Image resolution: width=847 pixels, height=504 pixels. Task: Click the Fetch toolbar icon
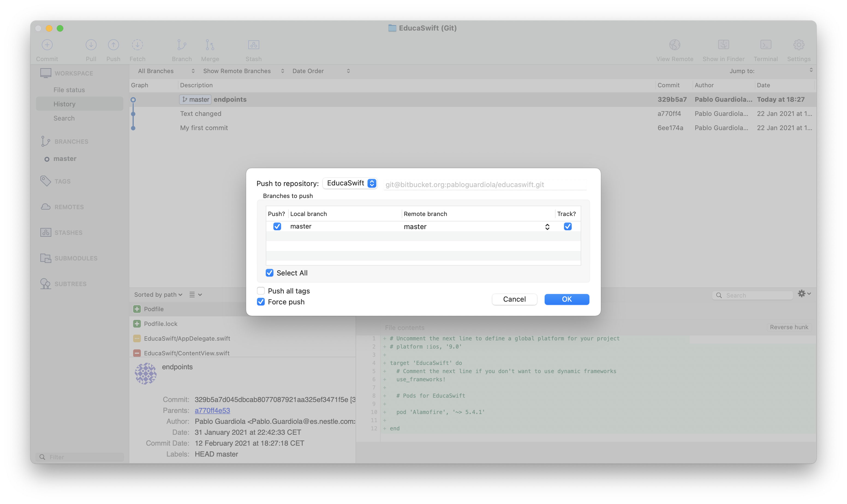coord(137,45)
